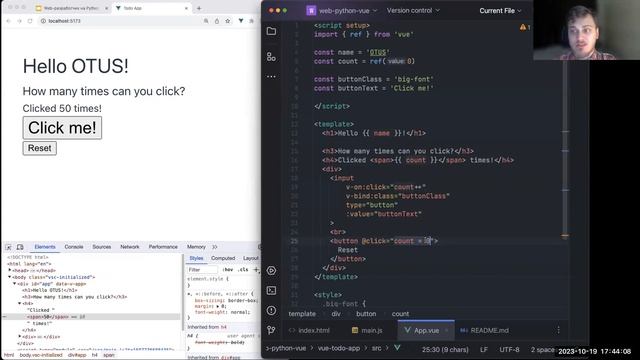Click div#app in DevTools breadcrumb
The image size is (640, 360).
[77, 355]
